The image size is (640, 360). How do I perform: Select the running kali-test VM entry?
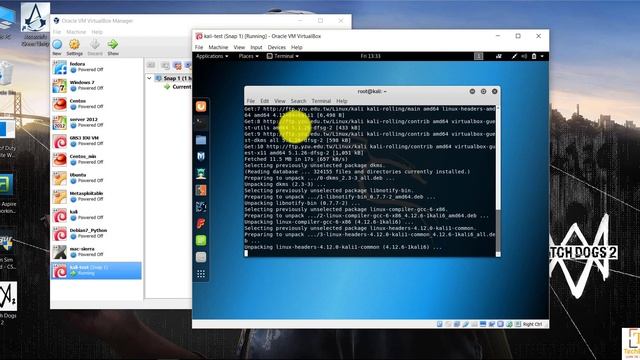pyautogui.click(x=96, y=271)
